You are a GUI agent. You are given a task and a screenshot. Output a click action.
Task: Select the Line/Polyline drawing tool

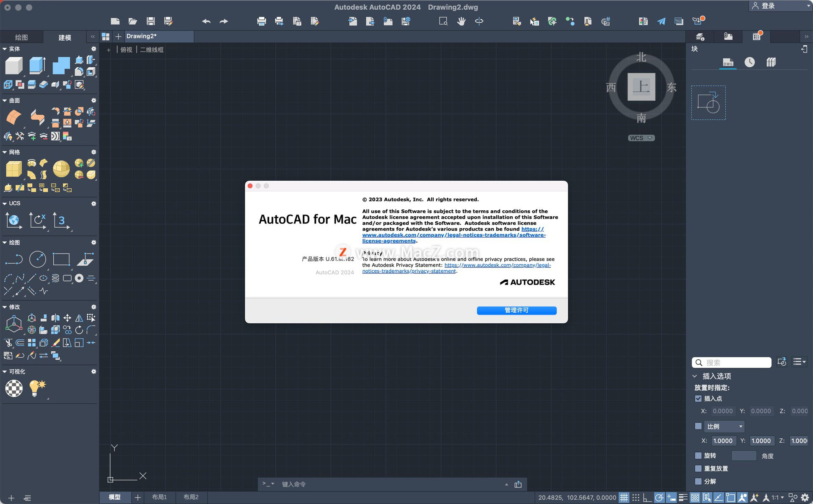(14, 259)
